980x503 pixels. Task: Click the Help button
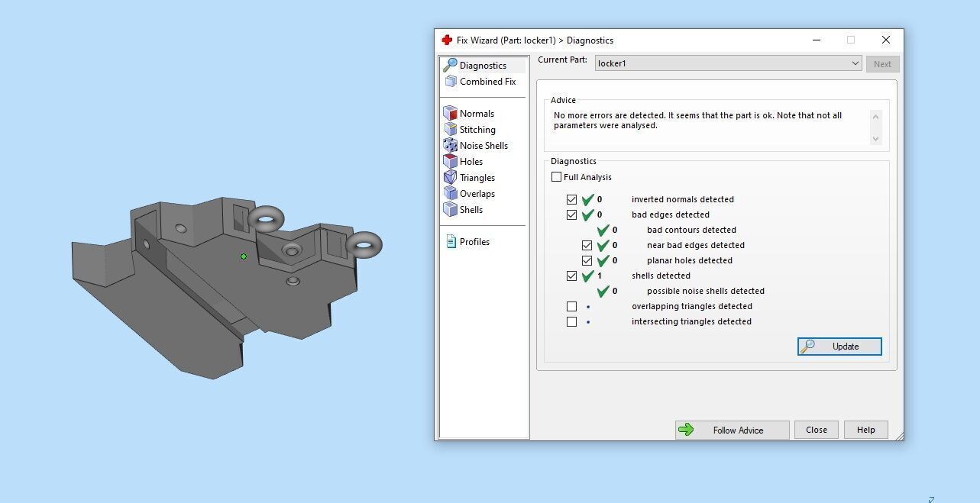coord(865,430)
